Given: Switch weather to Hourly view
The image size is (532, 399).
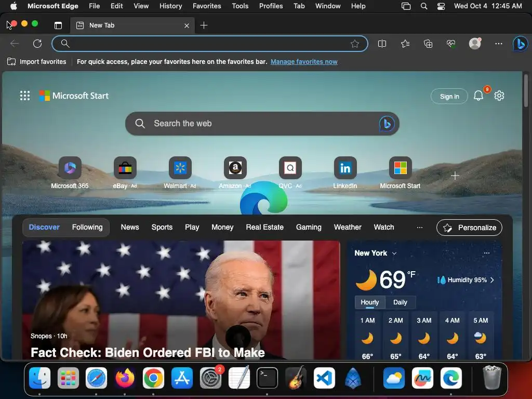Looking at the screenshot, I should (370, 302).
